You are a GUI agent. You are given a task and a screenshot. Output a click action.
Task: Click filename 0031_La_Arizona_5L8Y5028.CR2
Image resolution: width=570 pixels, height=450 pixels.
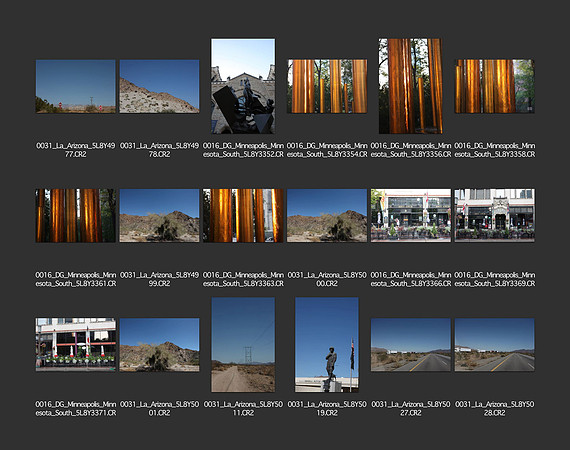(x=495, y=409)
